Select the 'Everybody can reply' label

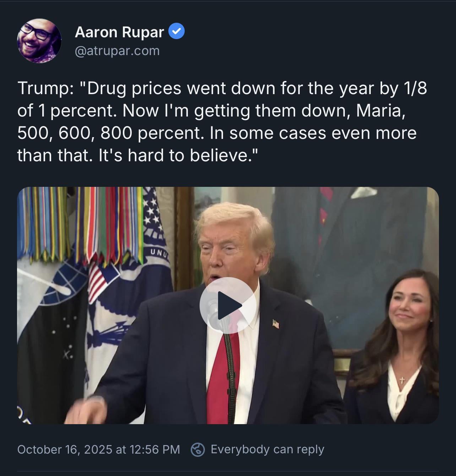pyautogui.click(x=267, y=449)
